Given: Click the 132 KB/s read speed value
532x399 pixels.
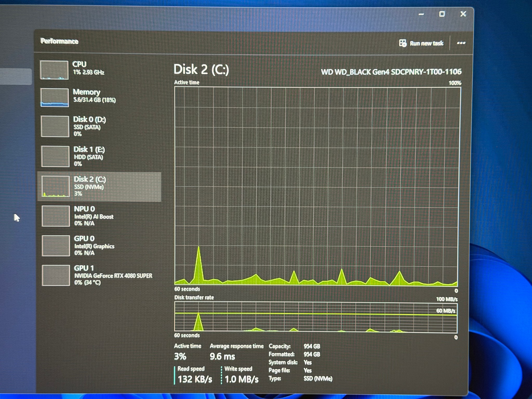Looking at the screenshot, I should pos(195,379).
